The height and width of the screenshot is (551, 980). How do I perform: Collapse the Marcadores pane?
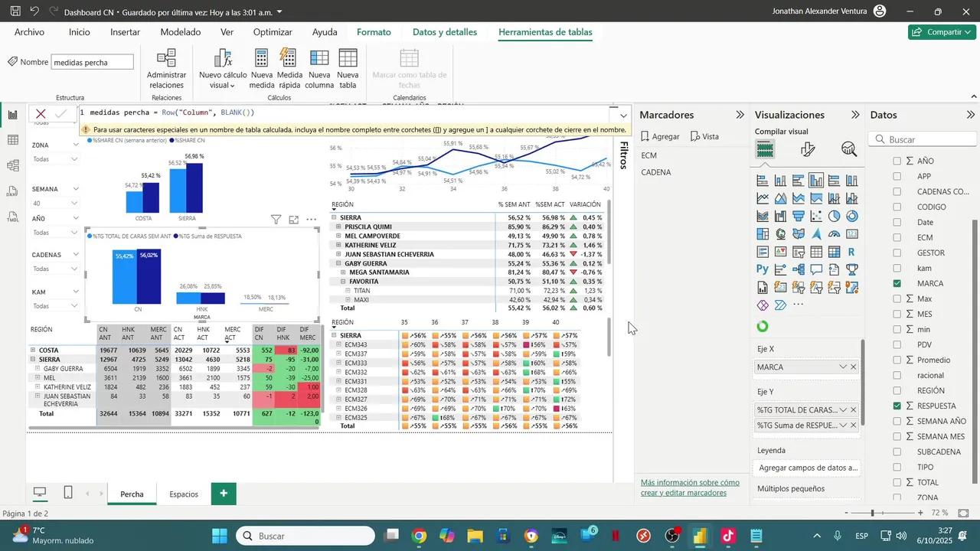(740, 115)
